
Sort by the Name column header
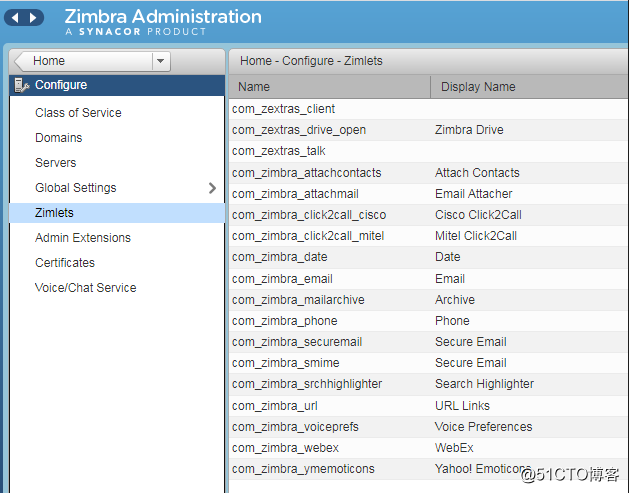[x=330, y=87]
